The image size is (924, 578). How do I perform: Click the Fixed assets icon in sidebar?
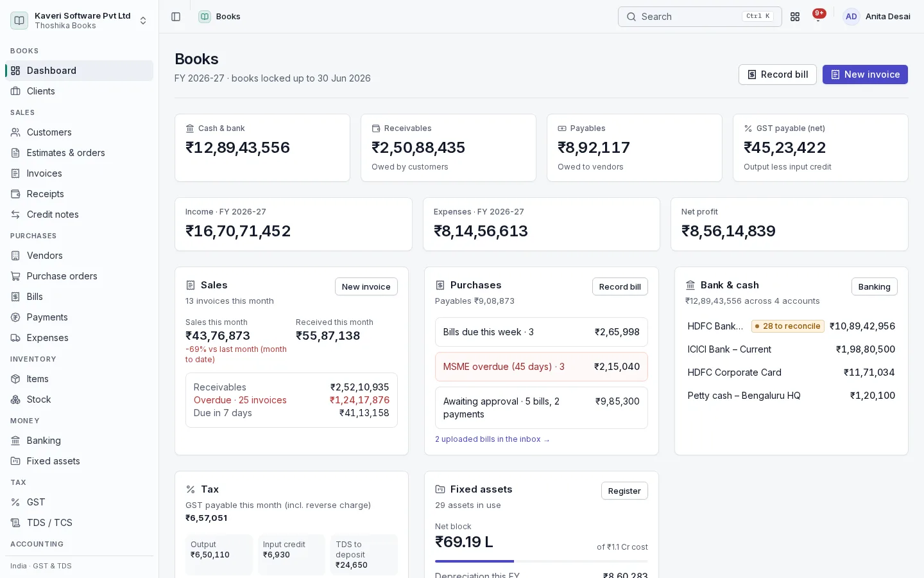coord(15,461)
